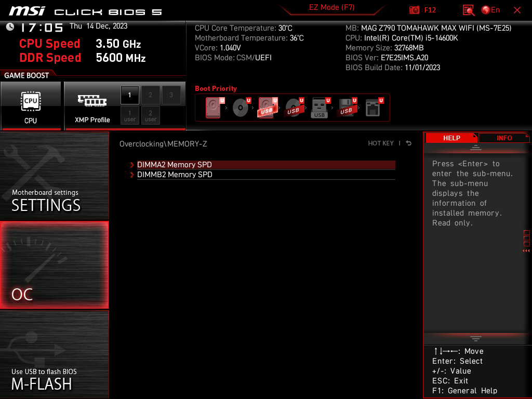532x399 pixels.
Task: Select the USB optical drive boot device icon
Action: click(x=294, y=108)
